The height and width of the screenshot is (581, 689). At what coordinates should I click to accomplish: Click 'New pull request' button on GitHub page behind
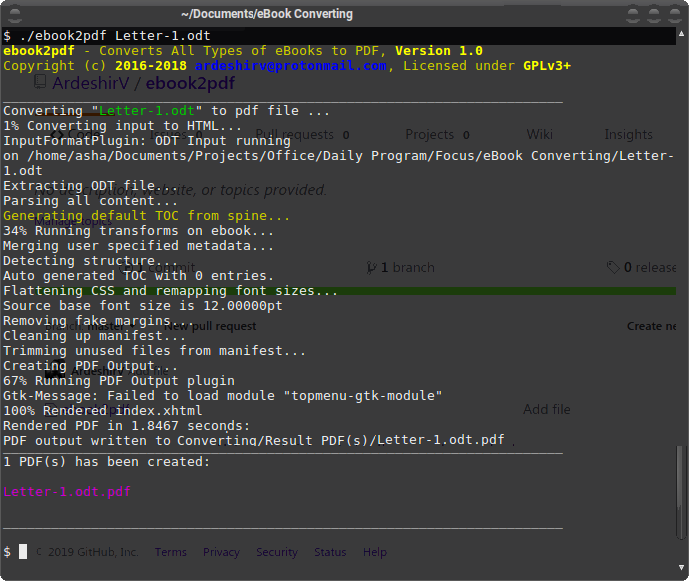pos(210,326)
